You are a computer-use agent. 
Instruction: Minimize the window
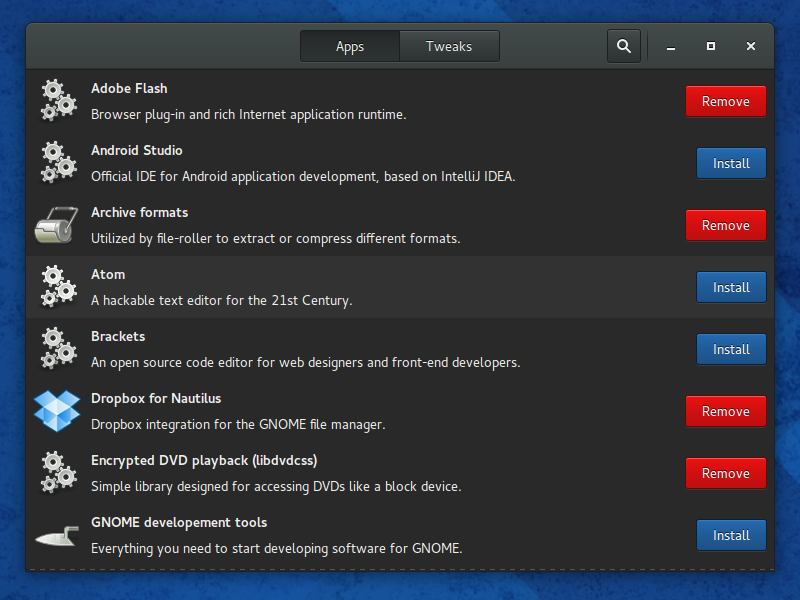[x=671, y=47]
